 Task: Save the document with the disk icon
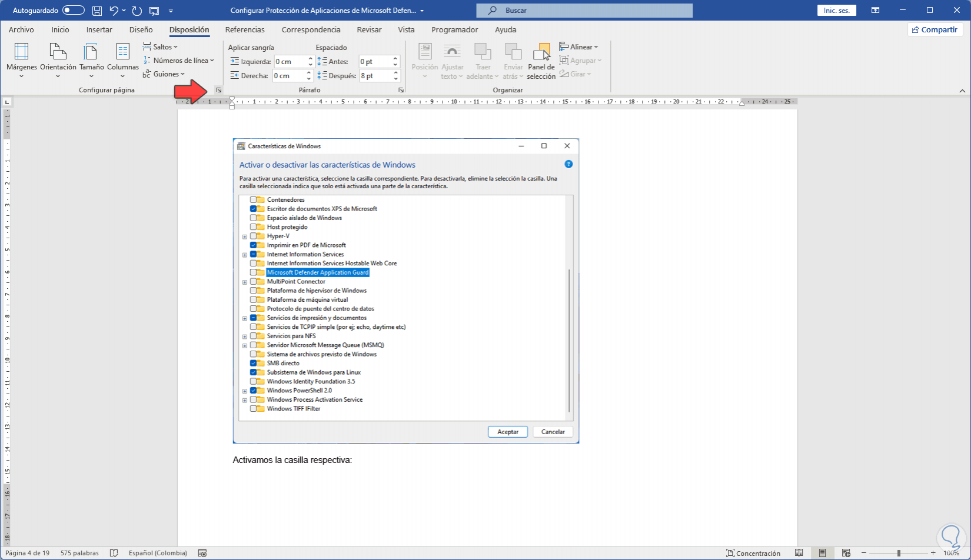[97, 11]
